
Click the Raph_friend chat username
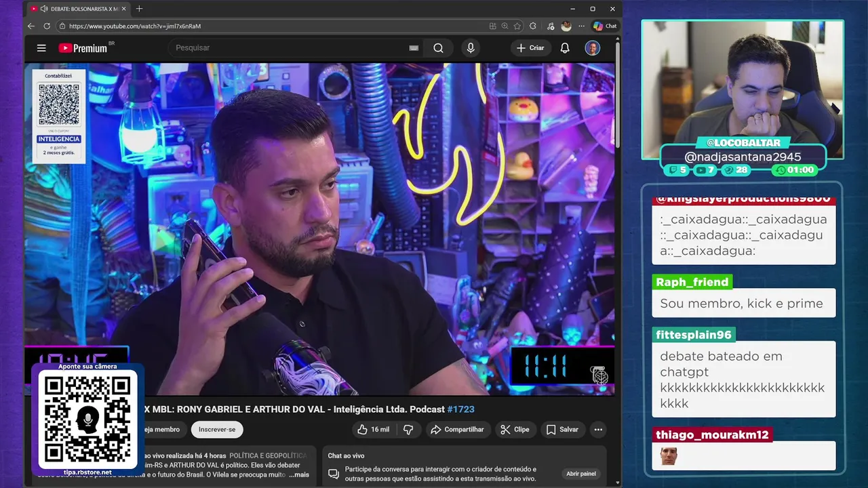coord(692,282)
